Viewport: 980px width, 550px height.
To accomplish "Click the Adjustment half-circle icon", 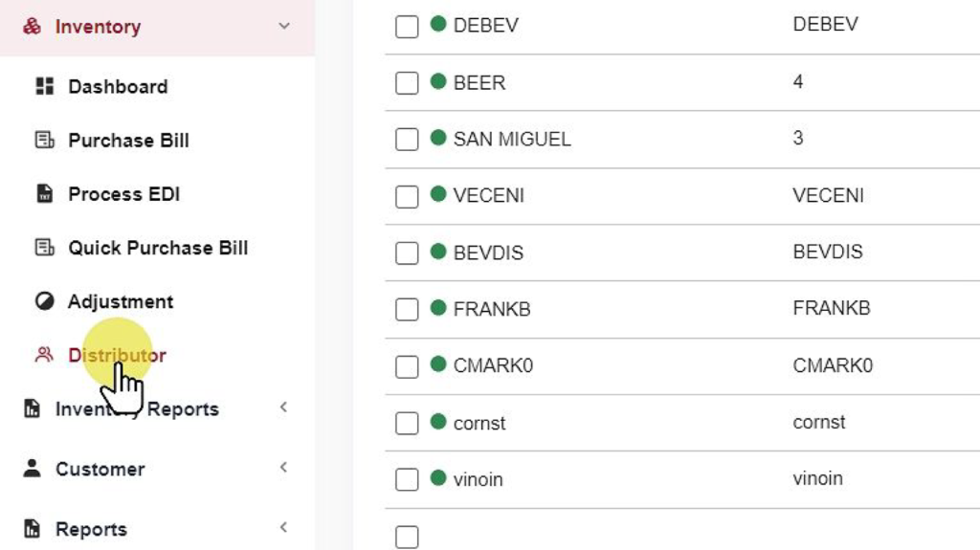I will (44, 302).
